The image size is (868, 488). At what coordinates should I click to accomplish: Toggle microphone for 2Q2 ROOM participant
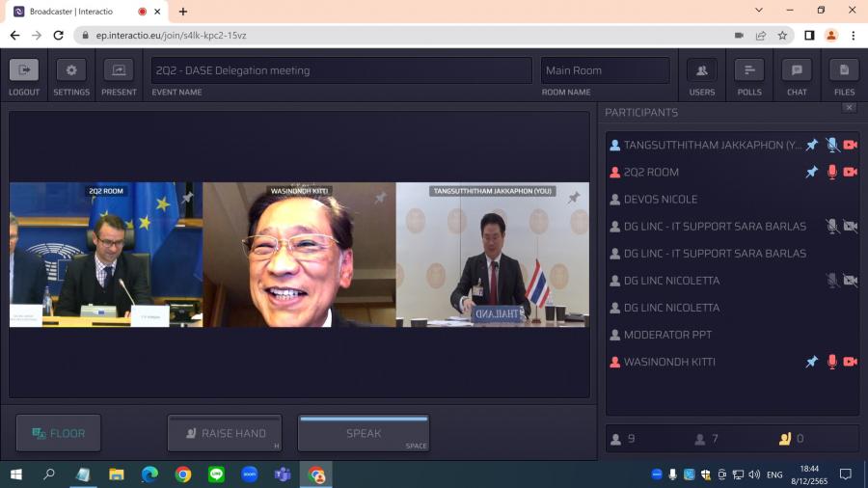831,172
